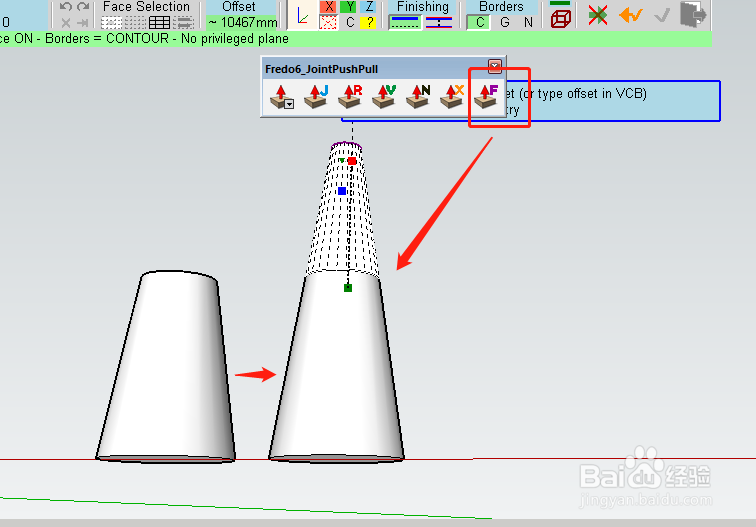Toggle the green Y axis button
Screen dimensions: 756x527
349,7
